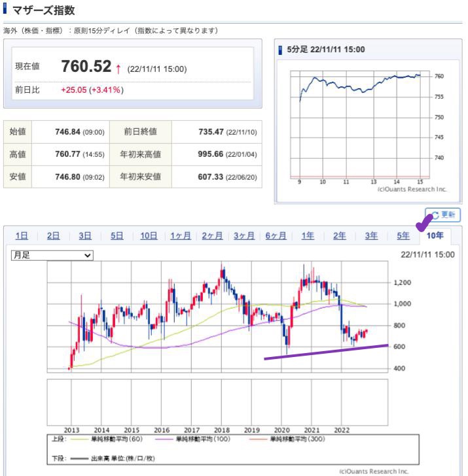Image resolution: width=468 pixels, height=476 pixels.
Task: Click the 2018 year label on axis
Action: [x=222, y=430]
